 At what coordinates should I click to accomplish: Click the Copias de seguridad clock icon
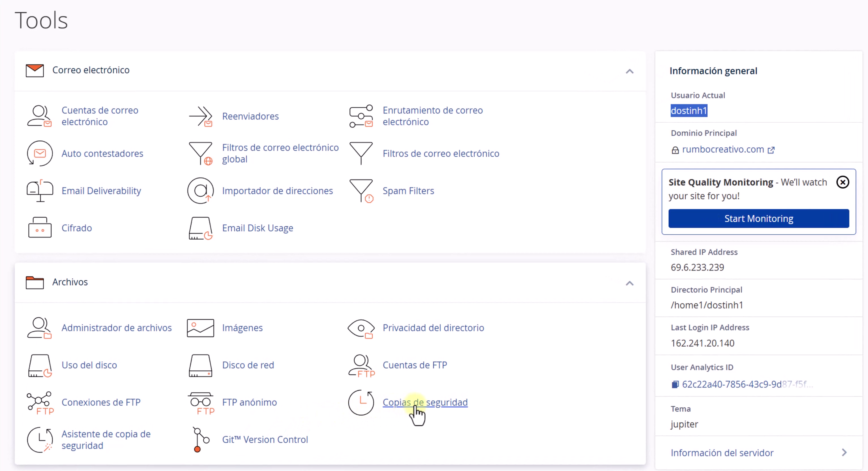pos(361,402)
